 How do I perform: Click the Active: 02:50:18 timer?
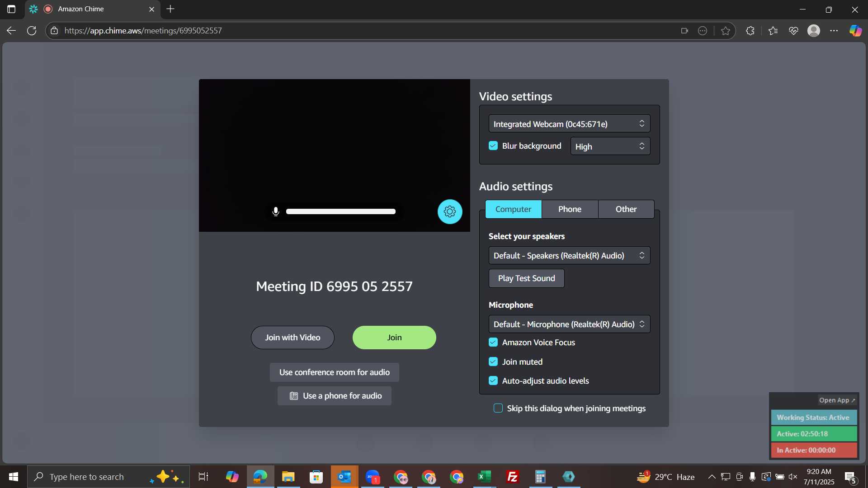coord(814,434)
